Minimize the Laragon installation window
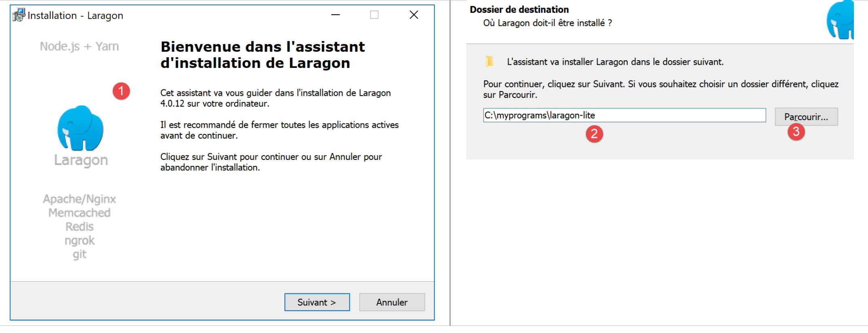The height and width of the screenshot is (333, 868). pyautogui.click(x=335, y=15)
